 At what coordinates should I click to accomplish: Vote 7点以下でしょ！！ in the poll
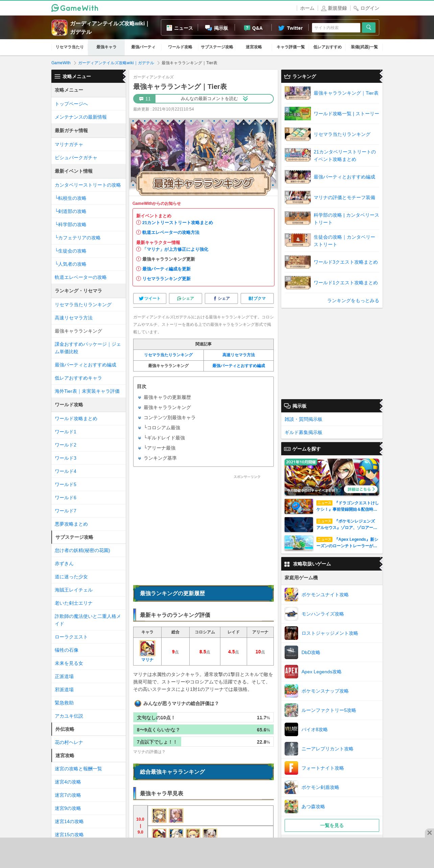pyautogui.click(x=203, y=742)
